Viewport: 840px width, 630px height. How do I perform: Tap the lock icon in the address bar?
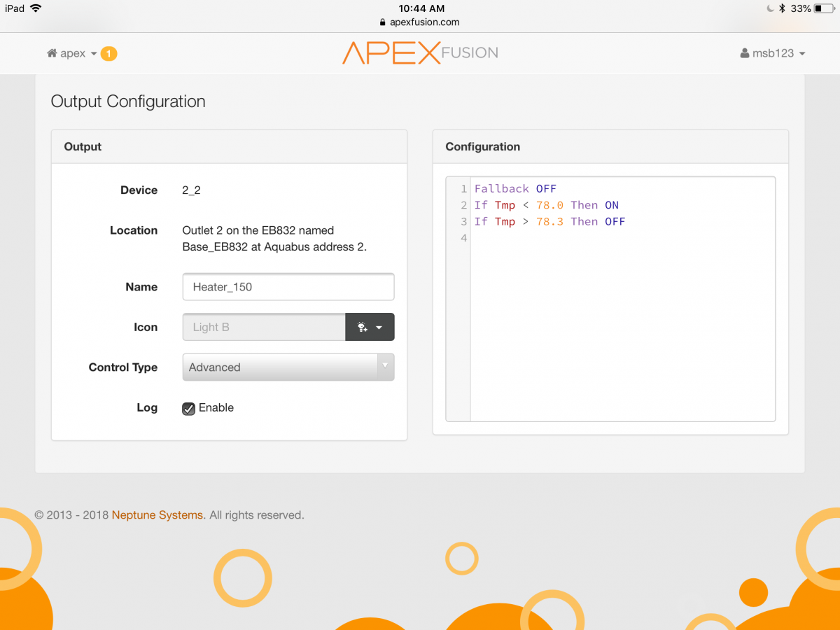click(x=382, y=22)
